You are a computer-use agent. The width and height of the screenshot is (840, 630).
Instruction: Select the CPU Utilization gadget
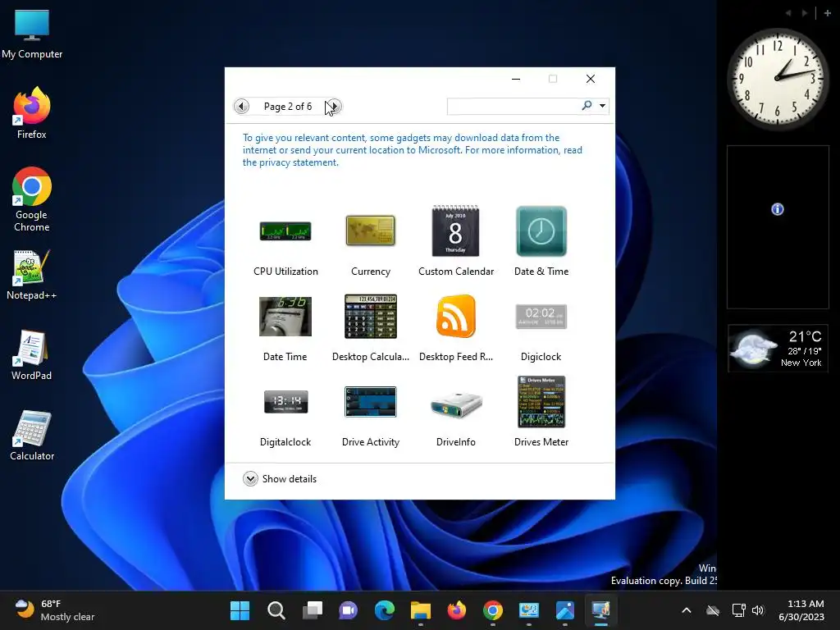(x=285, y=242)
